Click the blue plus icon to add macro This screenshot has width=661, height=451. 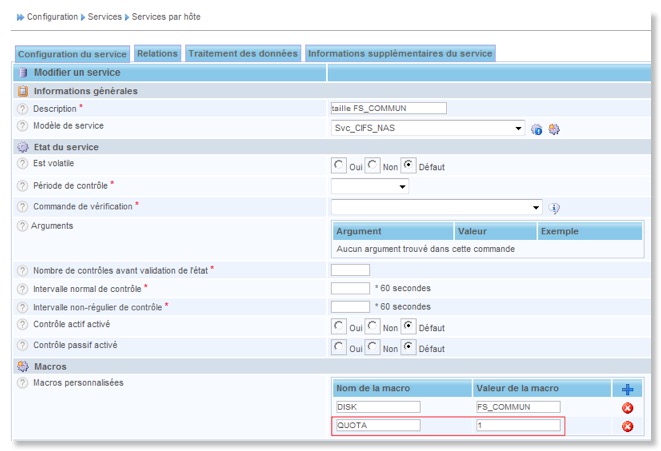coord(627,388)
